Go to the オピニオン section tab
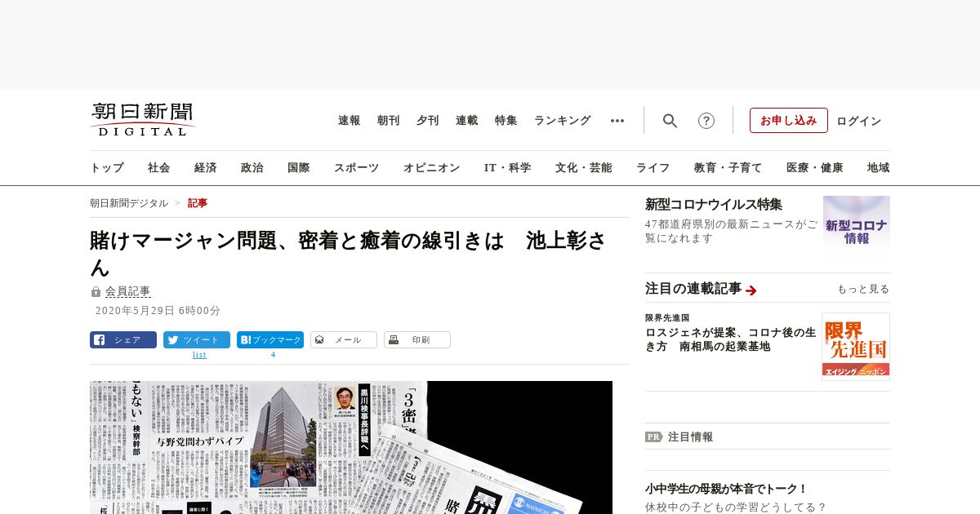Screen dimensions: 980x514 [431, 168]
